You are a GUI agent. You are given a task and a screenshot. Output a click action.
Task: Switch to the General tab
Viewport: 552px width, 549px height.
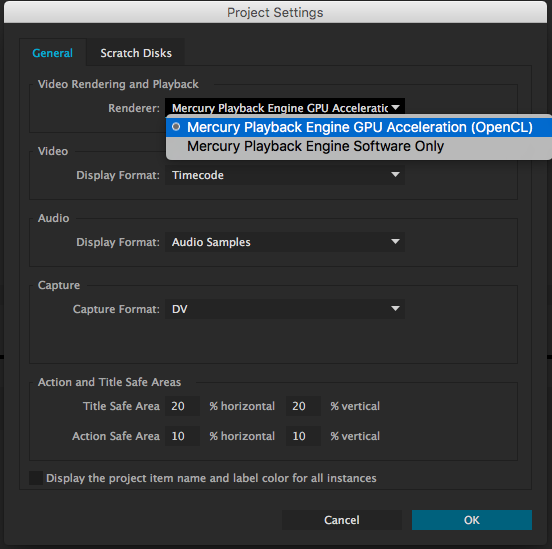pos(52,53)
